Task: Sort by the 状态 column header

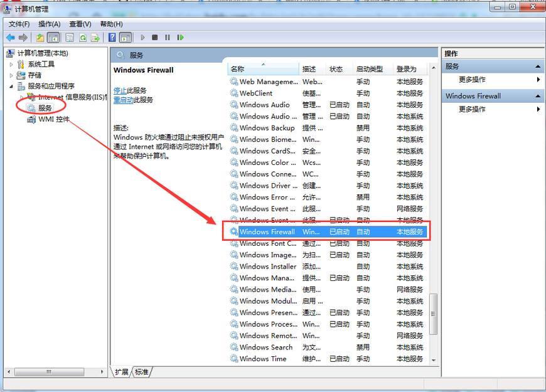Action: [340, 69]
